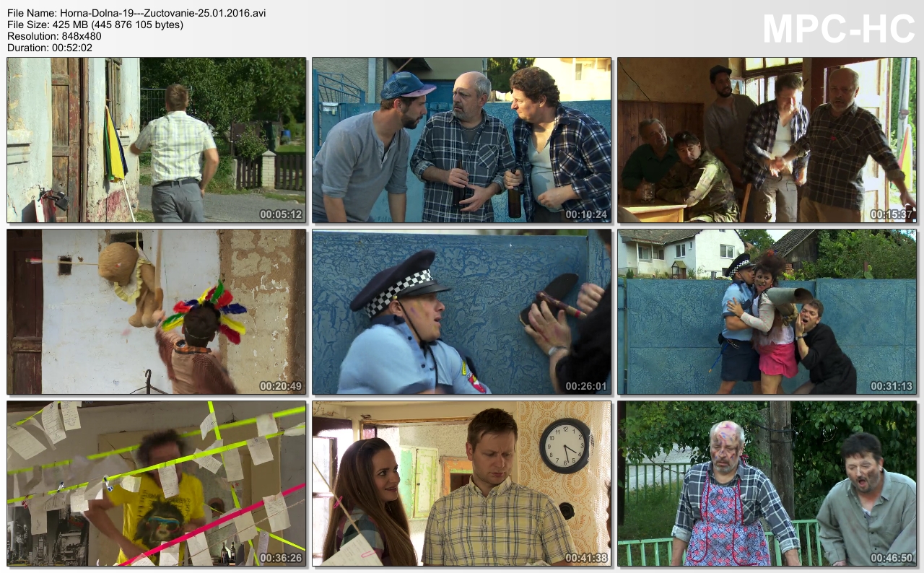The width and height of the screenshot is (924, 573).
Task: Click the 00:20:49 timestamp label
Action: click(281, 386)
